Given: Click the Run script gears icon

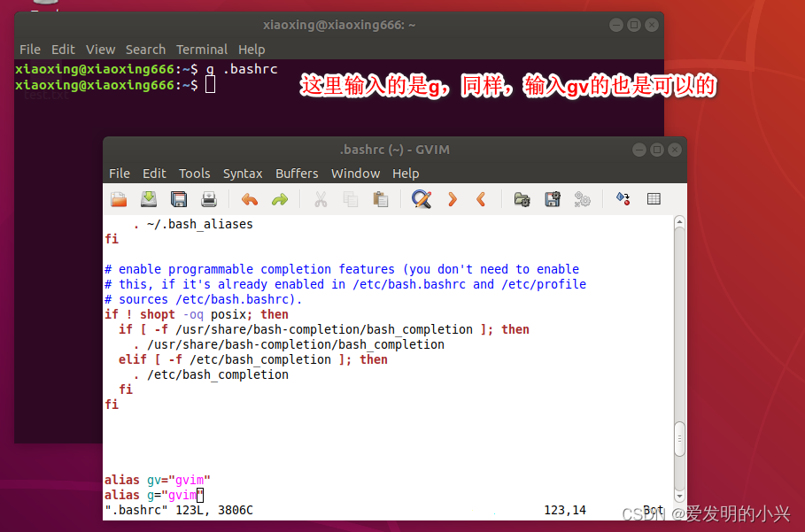Looking at the screenshot, I should pyautogui.click(x=582, y=199).
